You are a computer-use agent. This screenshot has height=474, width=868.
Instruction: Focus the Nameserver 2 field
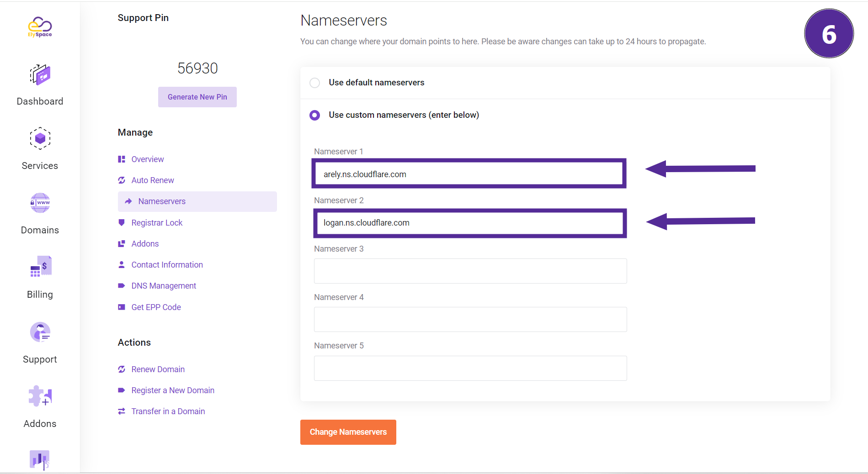pyautogui.click(x=470, y=223)
